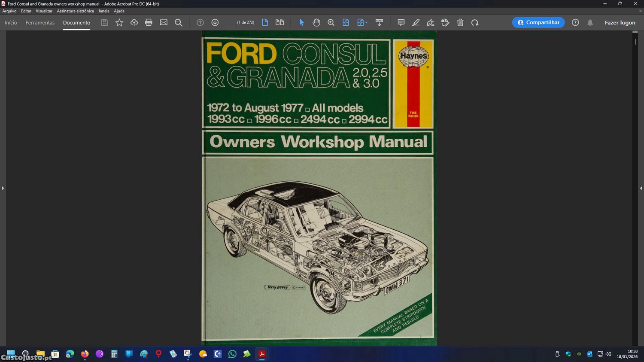
Task: Delete with the trash can icon
Action: point(460,22)
